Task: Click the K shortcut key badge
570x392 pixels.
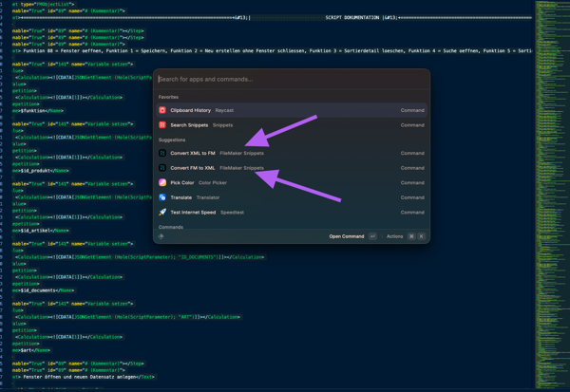Action: click(x=421, y=236)
